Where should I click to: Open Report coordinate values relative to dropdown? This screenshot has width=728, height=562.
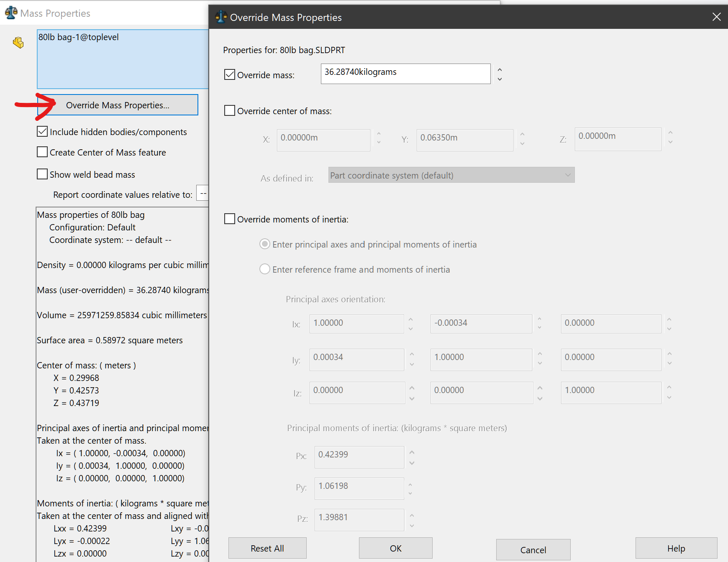coord(203,194)
